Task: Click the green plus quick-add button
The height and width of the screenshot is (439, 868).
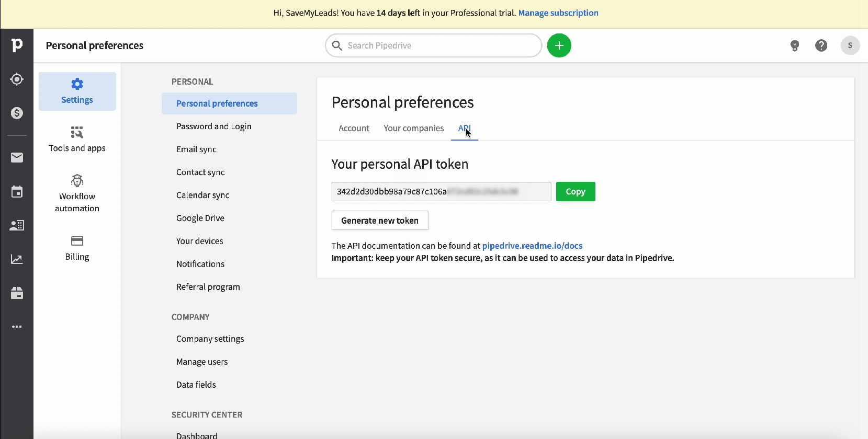Action: point(559,45)
